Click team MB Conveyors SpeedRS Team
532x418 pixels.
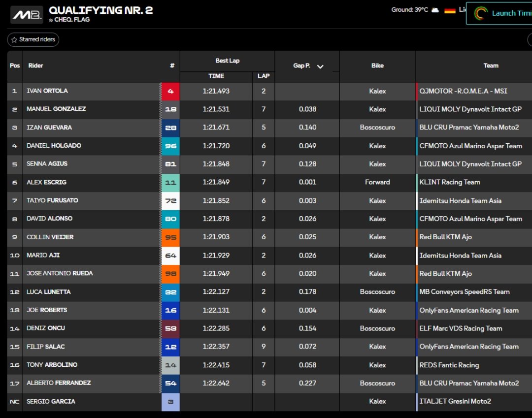(465, 292)
